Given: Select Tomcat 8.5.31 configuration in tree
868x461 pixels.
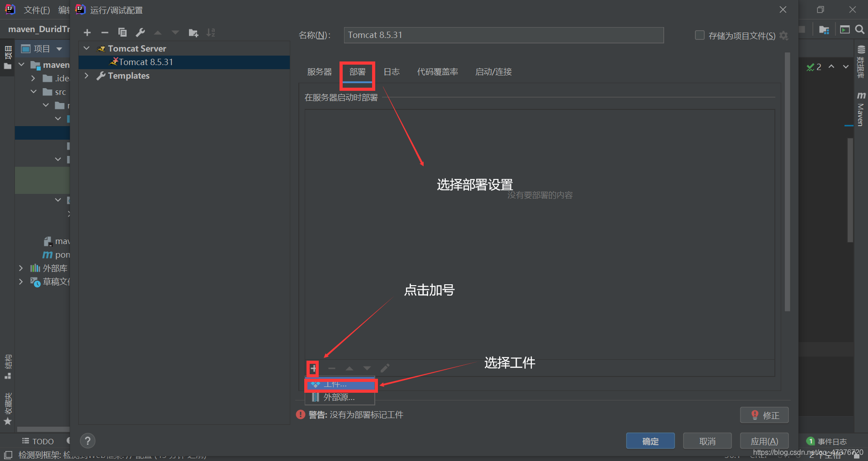Looking at the screenshot, I should 184,62.
